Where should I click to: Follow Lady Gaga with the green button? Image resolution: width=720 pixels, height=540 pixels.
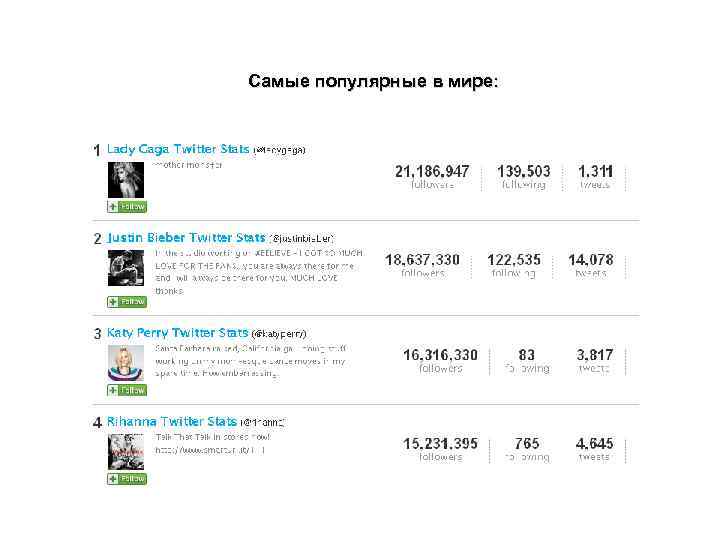127,207
